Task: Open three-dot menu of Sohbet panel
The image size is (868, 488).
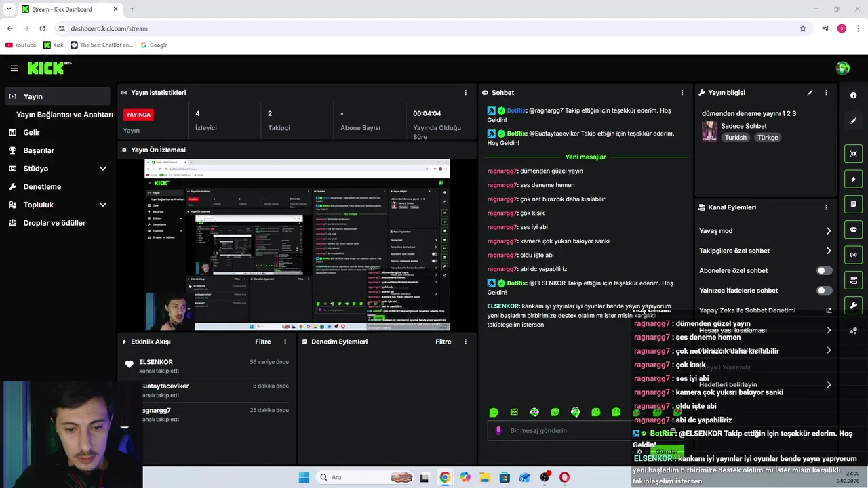Action: [x=682, y=93]
